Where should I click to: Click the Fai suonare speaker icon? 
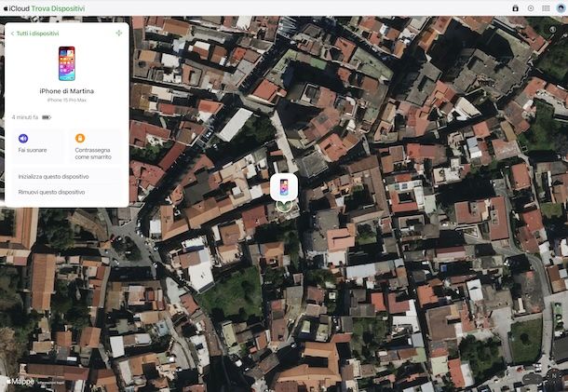coord(23,138)
